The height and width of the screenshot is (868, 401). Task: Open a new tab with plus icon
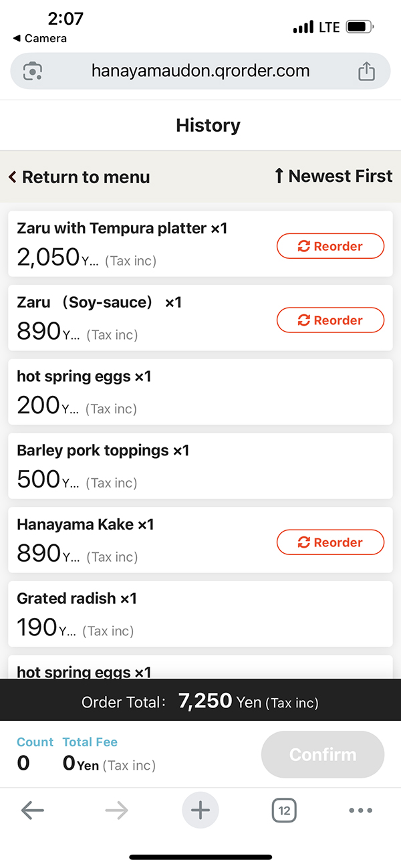(200, 810)
